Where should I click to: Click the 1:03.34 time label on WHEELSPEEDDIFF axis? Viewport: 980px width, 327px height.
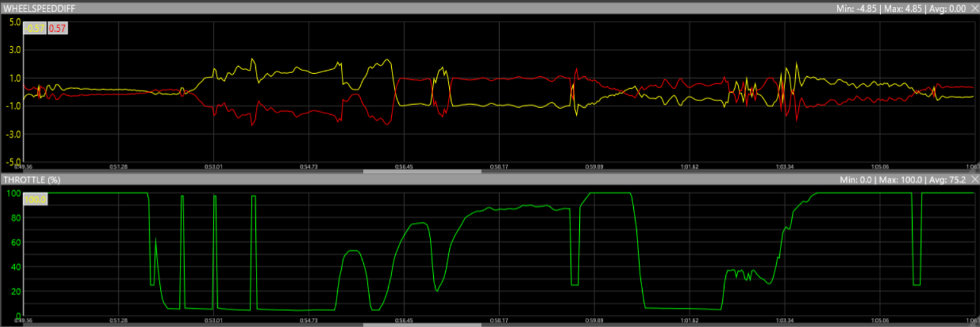[x=785, y=167]
